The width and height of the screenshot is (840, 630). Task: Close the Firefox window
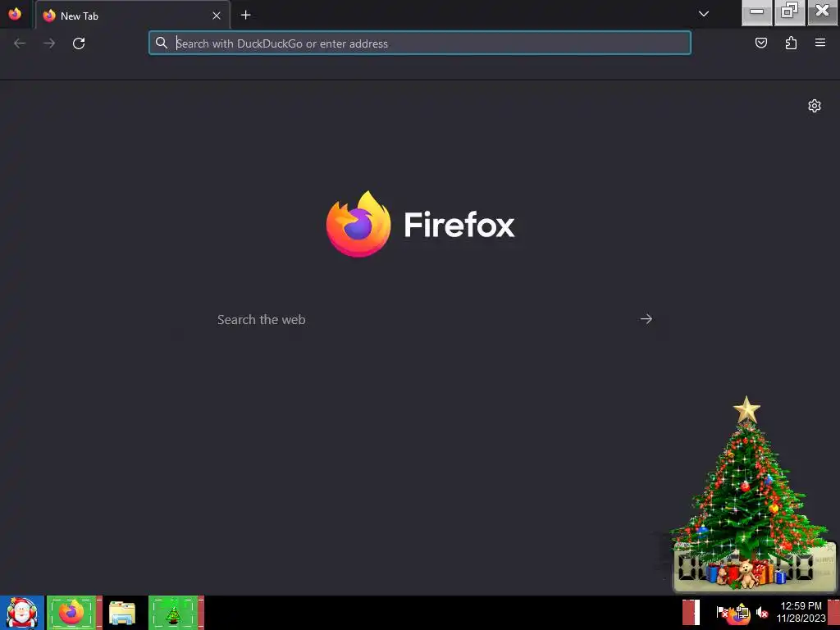(822, 12)
